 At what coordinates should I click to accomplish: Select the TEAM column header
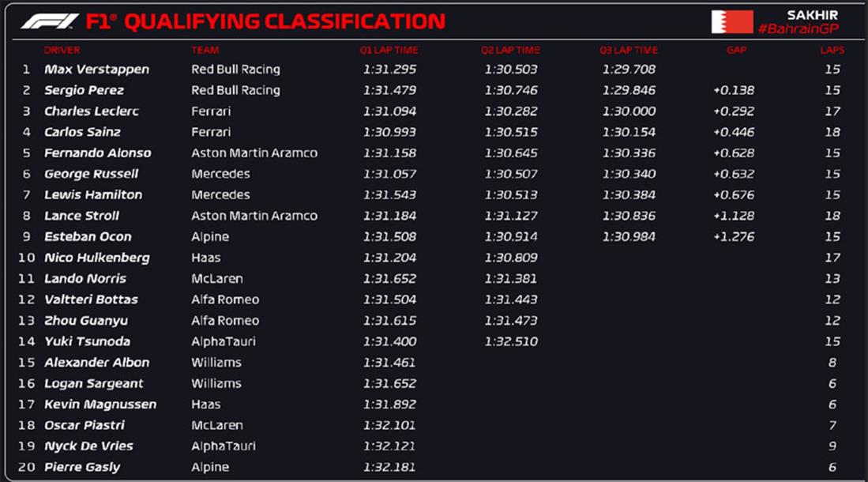click(205, 51)
